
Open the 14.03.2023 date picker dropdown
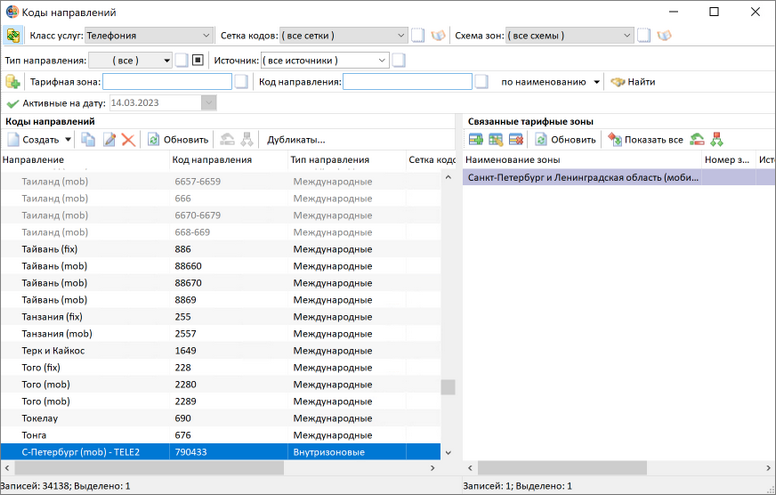209,103
